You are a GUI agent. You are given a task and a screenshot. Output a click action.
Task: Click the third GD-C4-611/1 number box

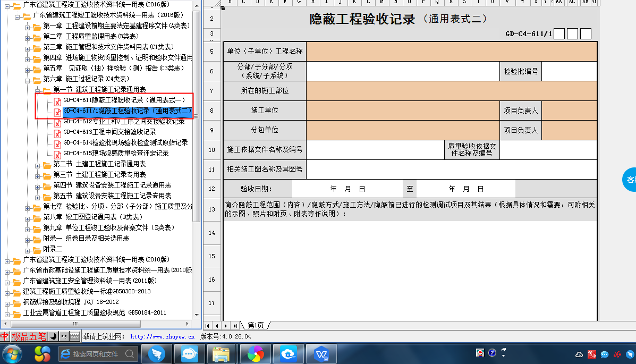(x=586, y=34)
